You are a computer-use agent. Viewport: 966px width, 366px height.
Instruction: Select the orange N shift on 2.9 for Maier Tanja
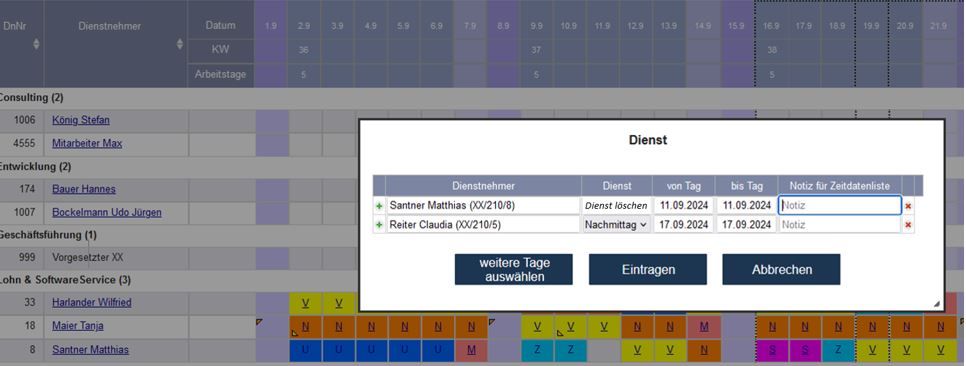pyautogui.click(x=305, y=326)
